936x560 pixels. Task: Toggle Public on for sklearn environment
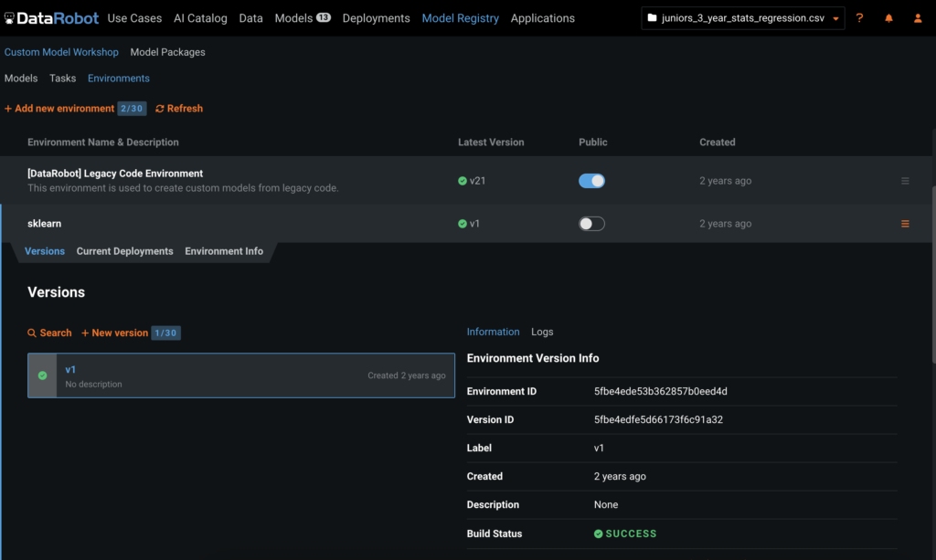[x=591, y=223]
